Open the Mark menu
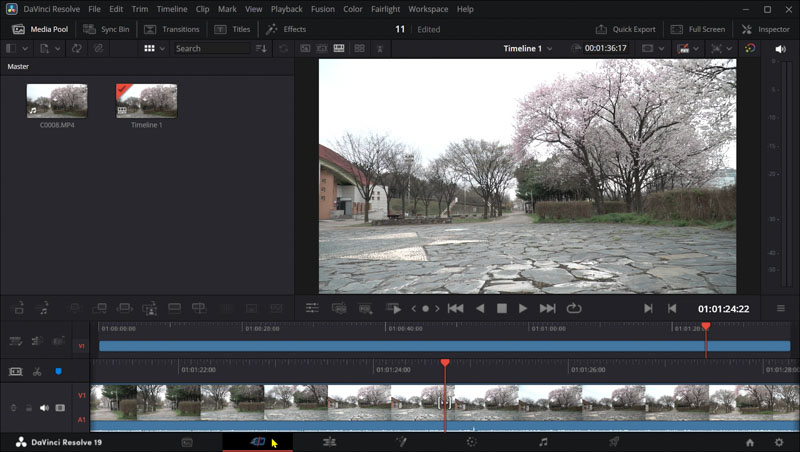Image resolution: width=800 pixels, height=452 pixels. 227,9
